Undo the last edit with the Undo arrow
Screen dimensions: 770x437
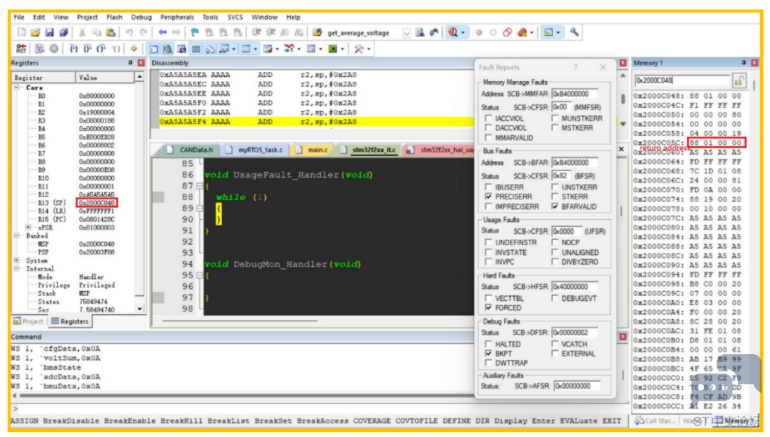pyautogui.click(x=129, y=32)
